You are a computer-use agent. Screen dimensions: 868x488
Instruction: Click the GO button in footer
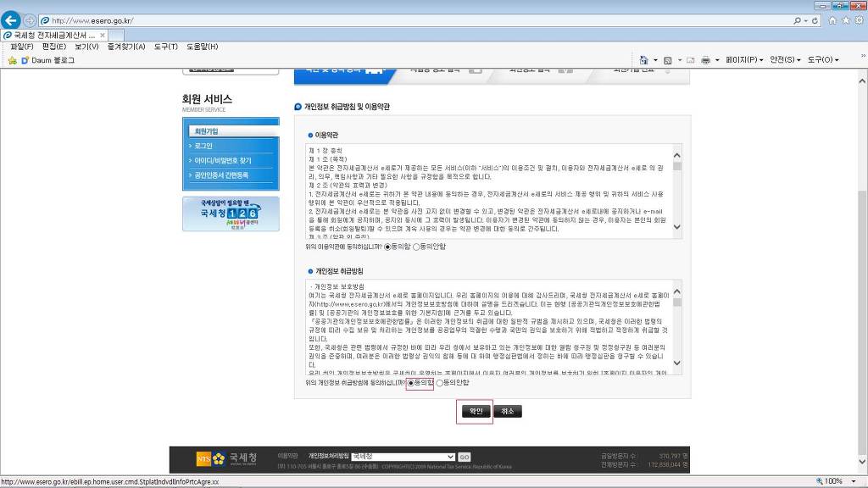pyautogui.click(x=464, y=457)
